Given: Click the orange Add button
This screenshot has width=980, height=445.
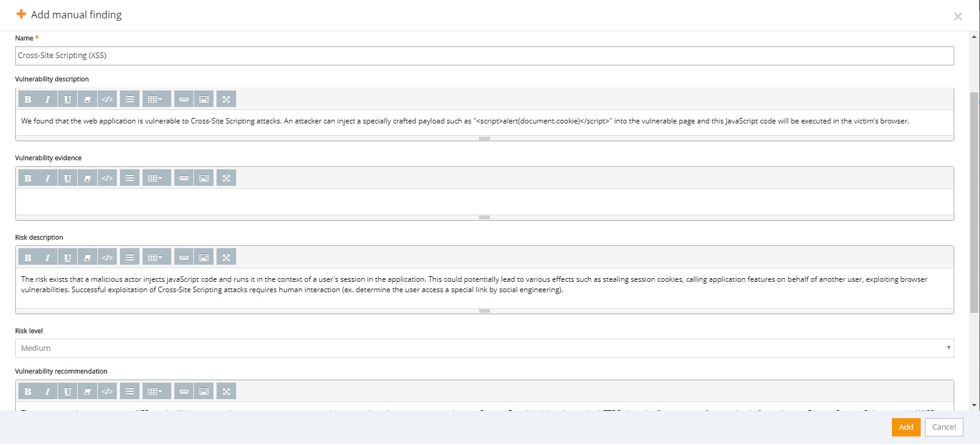Looking at the screenshot, I should pos(906,427).
